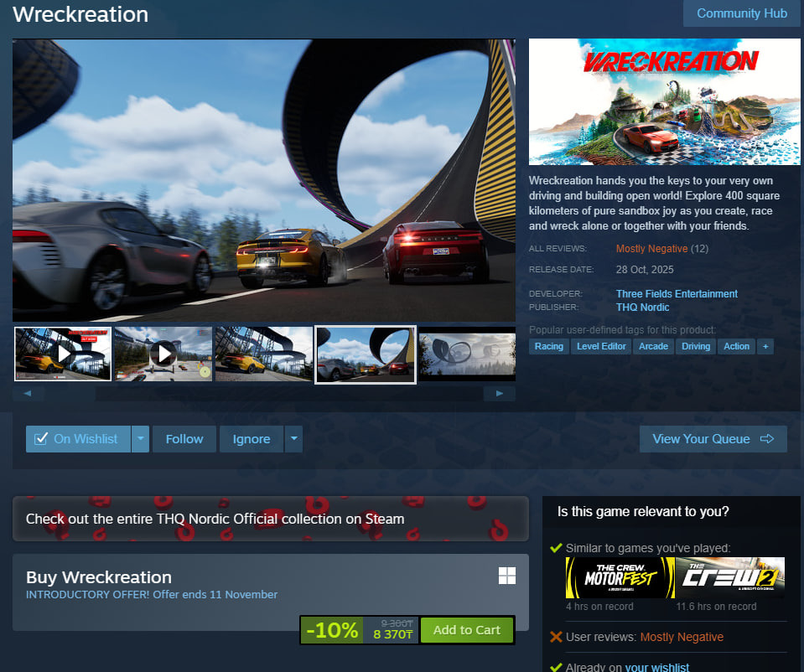804x672 pixels.
Task: Open Mostly Negative all reviews link
Action: (x=651, y=249)
